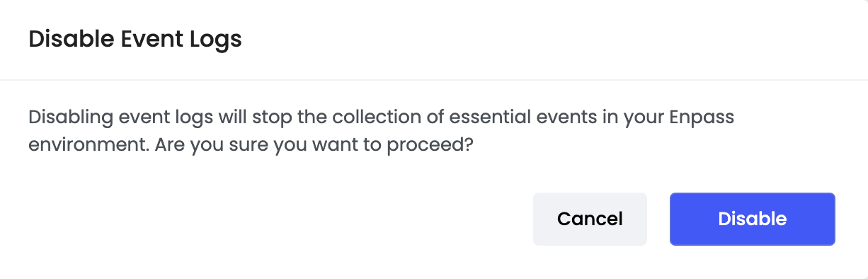Click the empty space left of the Cancel button

(x=276, y=219)
